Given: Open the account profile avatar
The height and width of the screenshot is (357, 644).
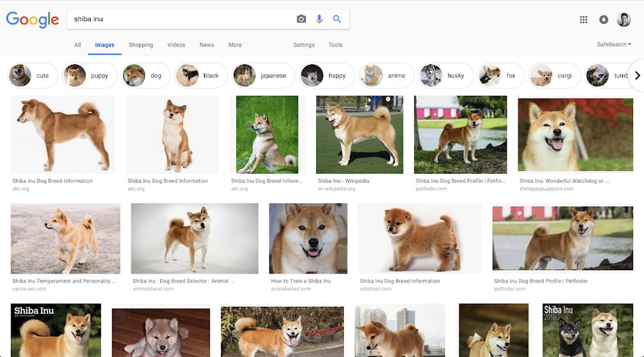Looking at the screenshot, I should (624, 20).
